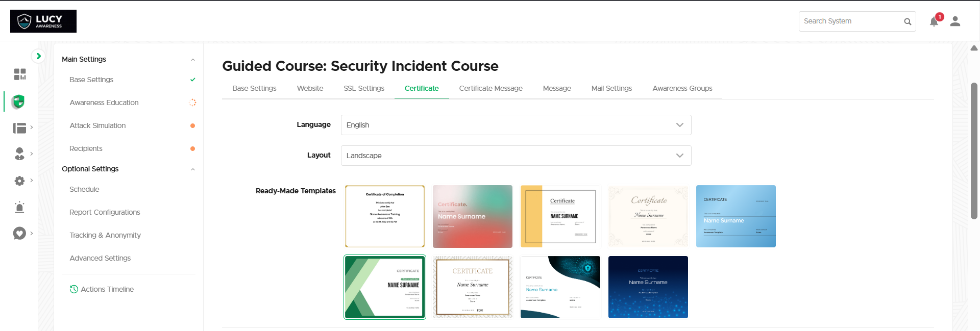Open the Layout dropdown
This screenshot has height=331, width=980.
pyautogui.click(x=516, y=156)
